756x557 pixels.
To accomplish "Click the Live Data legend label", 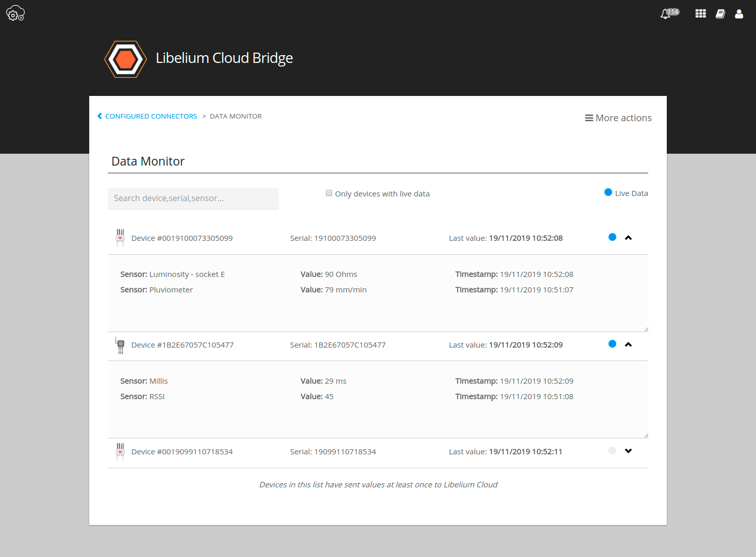I will (x=632, y=193).
